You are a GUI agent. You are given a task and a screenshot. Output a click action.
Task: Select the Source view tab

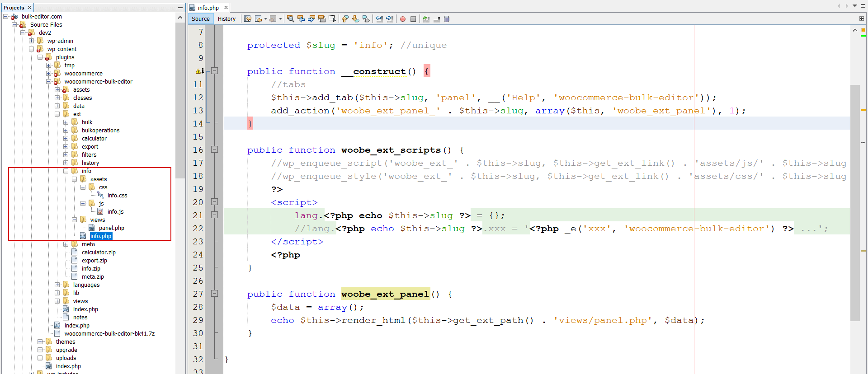(x=201, y=19)
